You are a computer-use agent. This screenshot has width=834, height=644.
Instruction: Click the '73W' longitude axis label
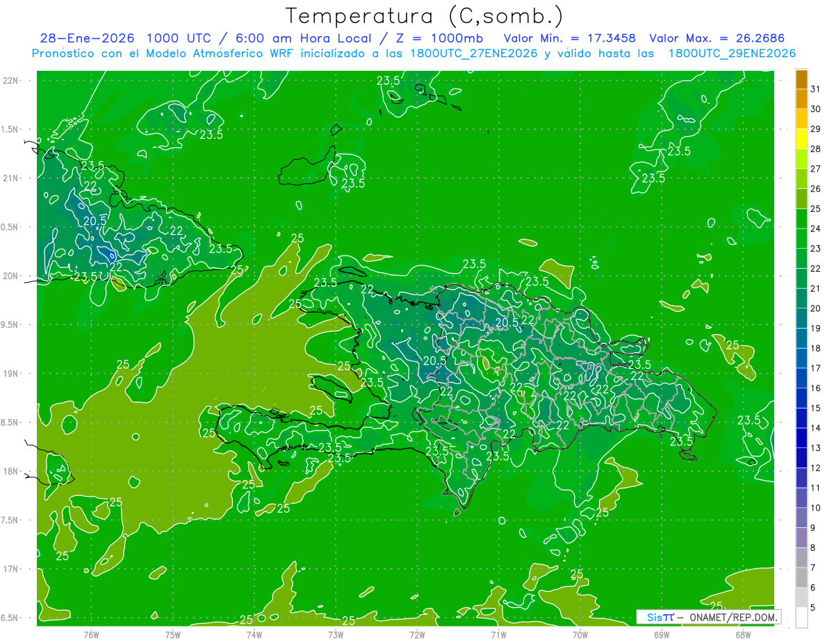coord(336,635)
